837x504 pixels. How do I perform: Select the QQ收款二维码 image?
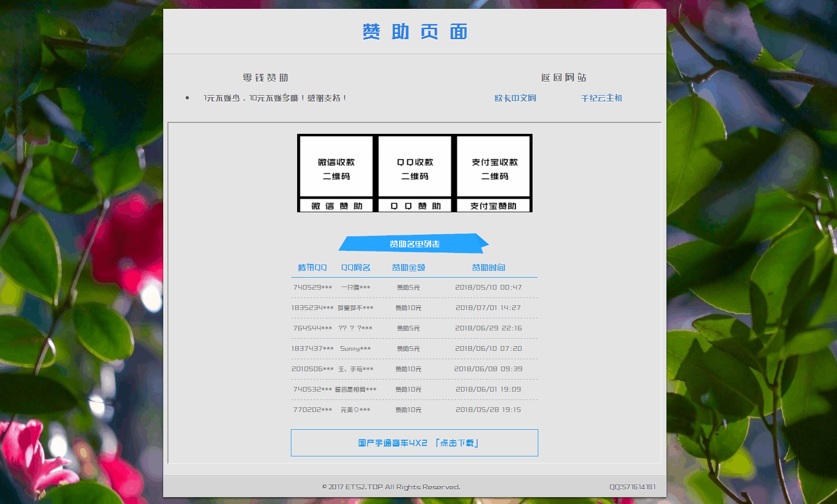415,166
